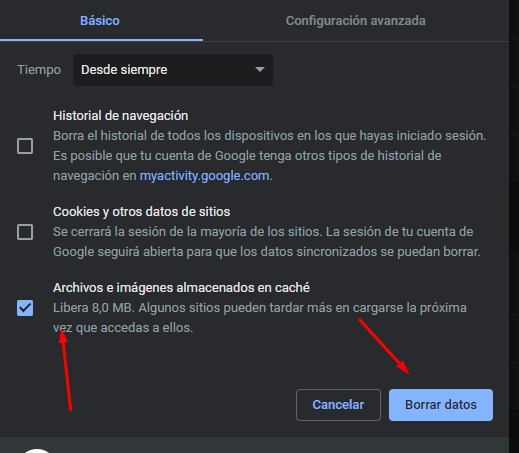Viewport: 519px width, 453px height.
Task: Open the Desde siempre time range dropdown
Action: [173, 70]
